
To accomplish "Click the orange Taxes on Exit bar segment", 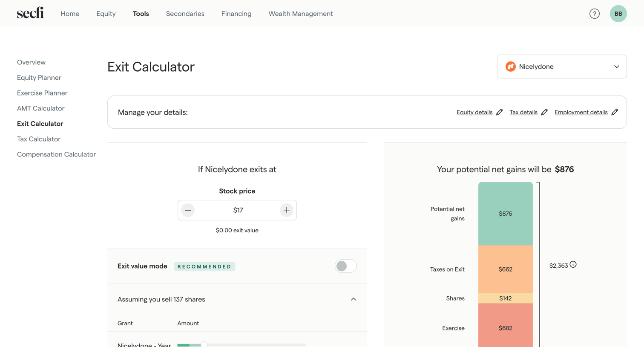I will pyautogui.click(x=506, y=269).
